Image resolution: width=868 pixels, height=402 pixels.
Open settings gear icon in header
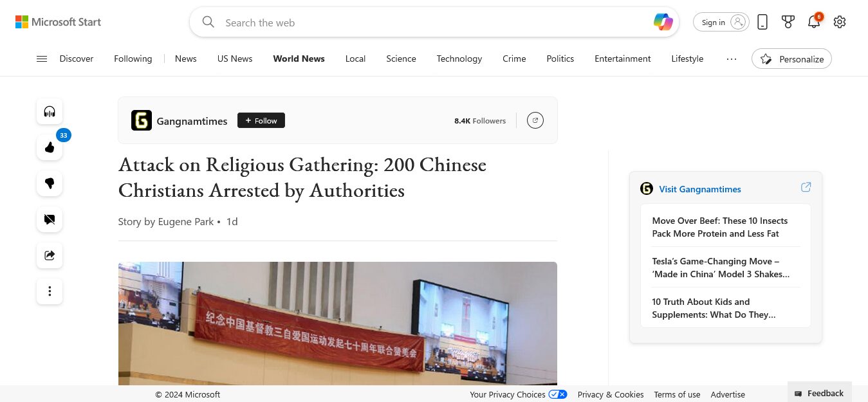(x=840, y=22)
